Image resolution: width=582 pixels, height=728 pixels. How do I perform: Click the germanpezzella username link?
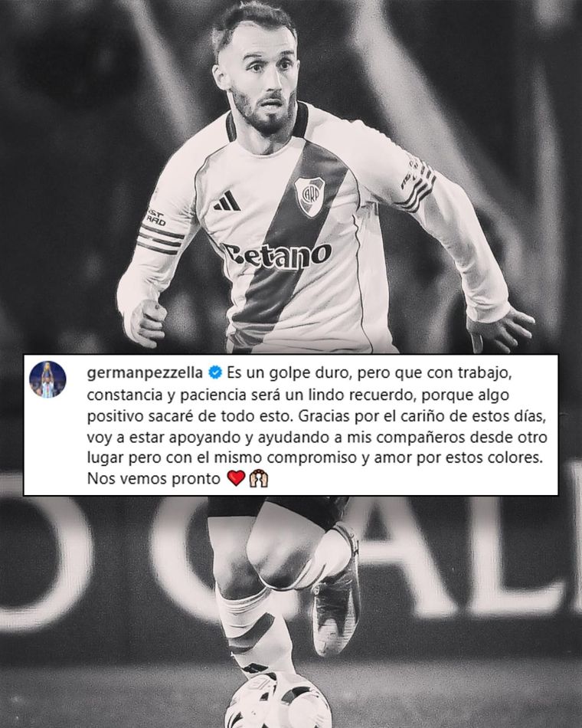tap(145, 373)
